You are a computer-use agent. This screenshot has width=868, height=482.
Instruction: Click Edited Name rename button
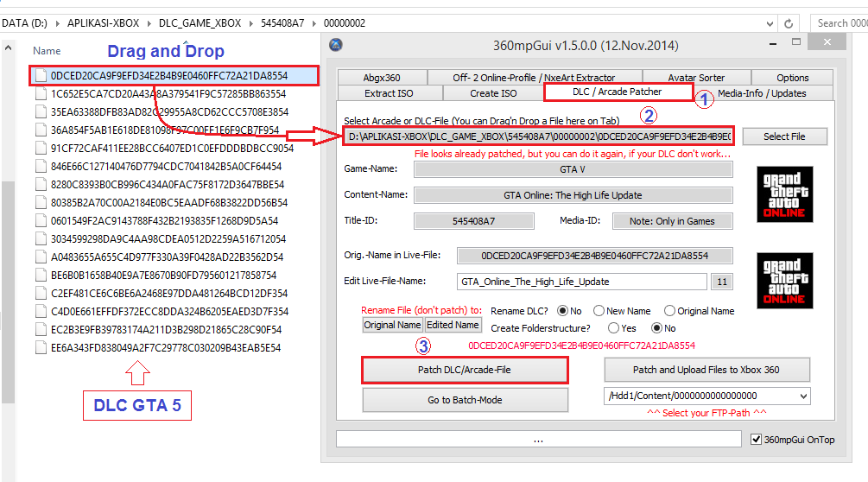pos(453,325)
